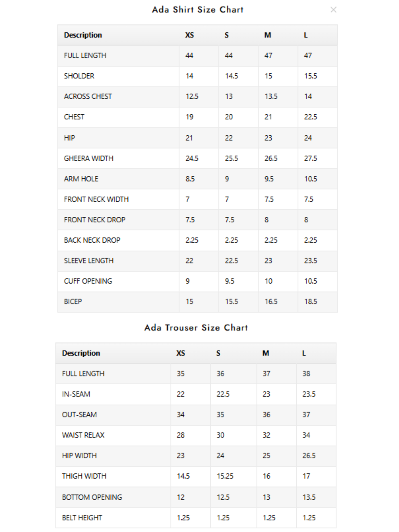Viewport: 399px width, 532px height.
Task: Click the Ada Shirt Size Chart title
Action: (x=198, y=10)
